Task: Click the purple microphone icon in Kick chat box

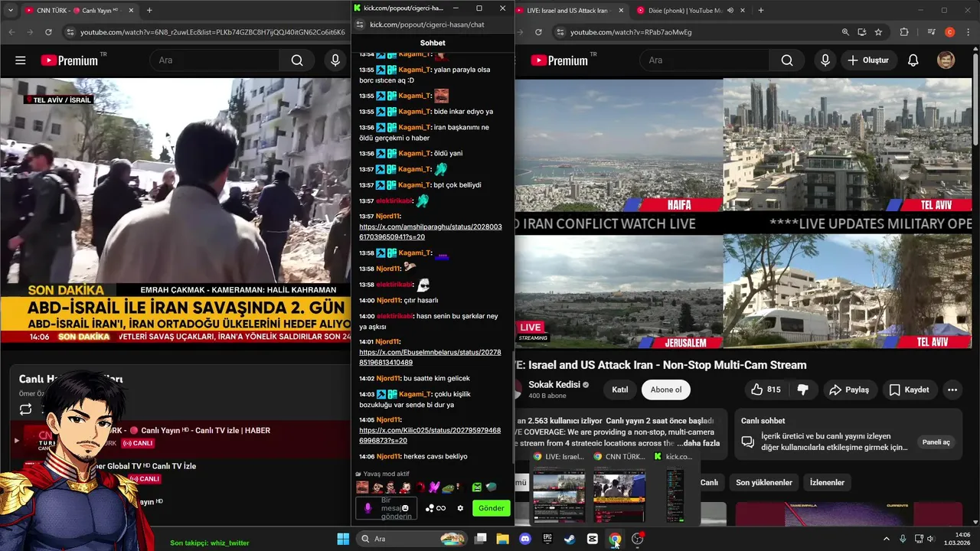Action: pyautogui.click(x=367, y=508)
